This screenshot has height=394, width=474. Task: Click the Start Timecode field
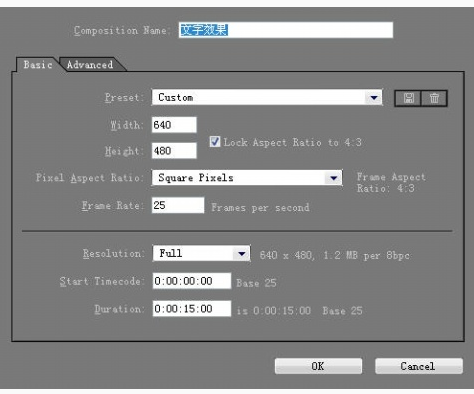pyautogui.click(x=192, y=281)
